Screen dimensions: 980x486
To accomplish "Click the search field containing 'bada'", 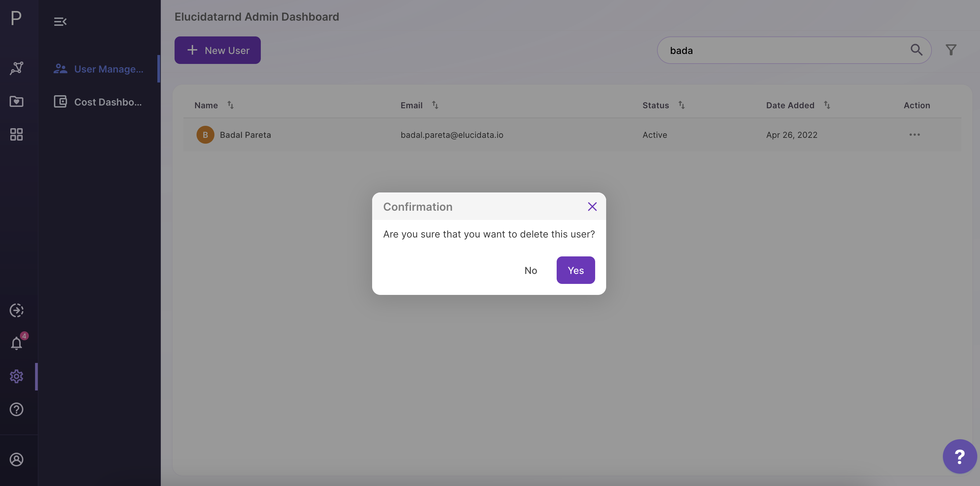I will [x=794, y=50].
